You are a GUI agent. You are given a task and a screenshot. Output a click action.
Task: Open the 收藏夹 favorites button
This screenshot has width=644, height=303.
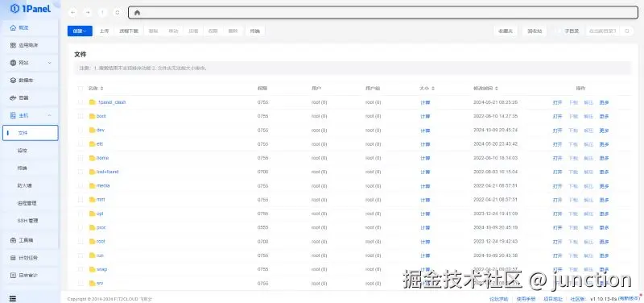(x=506, y=31)
